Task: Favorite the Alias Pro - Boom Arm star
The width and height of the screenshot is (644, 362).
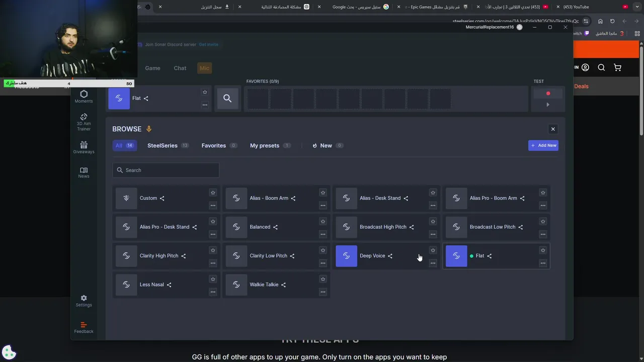Action: coord(543,193)
